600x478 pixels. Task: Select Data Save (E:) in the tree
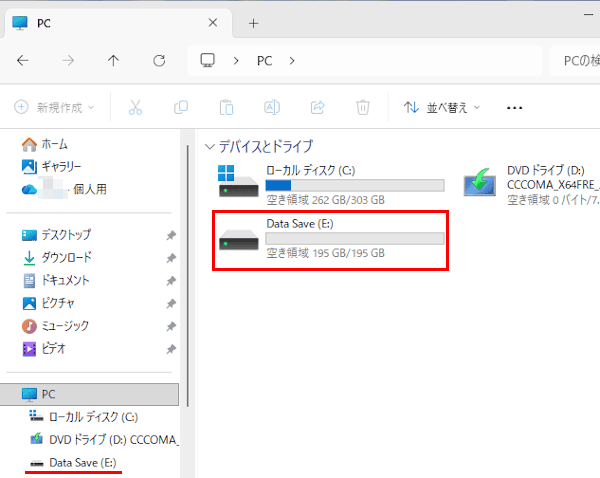(x=73, y=463)
